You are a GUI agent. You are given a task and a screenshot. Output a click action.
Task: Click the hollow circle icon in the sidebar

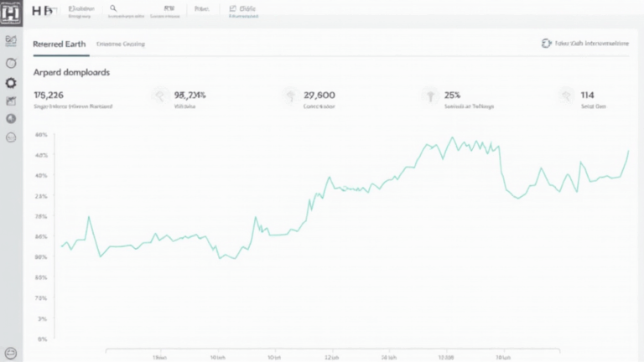point(11,63)
